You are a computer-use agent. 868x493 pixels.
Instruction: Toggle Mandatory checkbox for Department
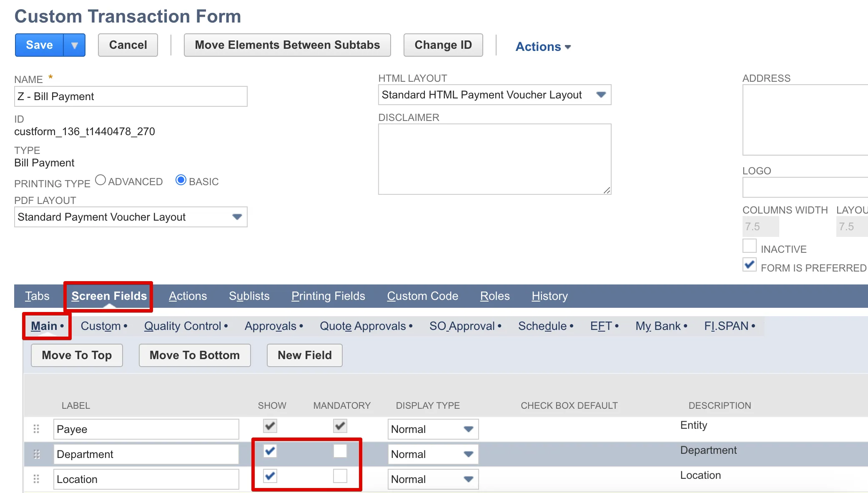pyautogui.click(x=340, y=451)
